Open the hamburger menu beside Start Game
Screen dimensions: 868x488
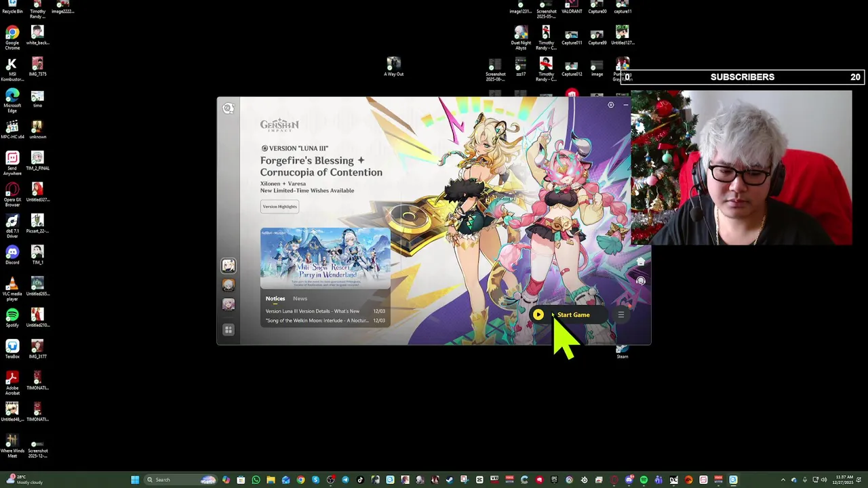[620, 314]
